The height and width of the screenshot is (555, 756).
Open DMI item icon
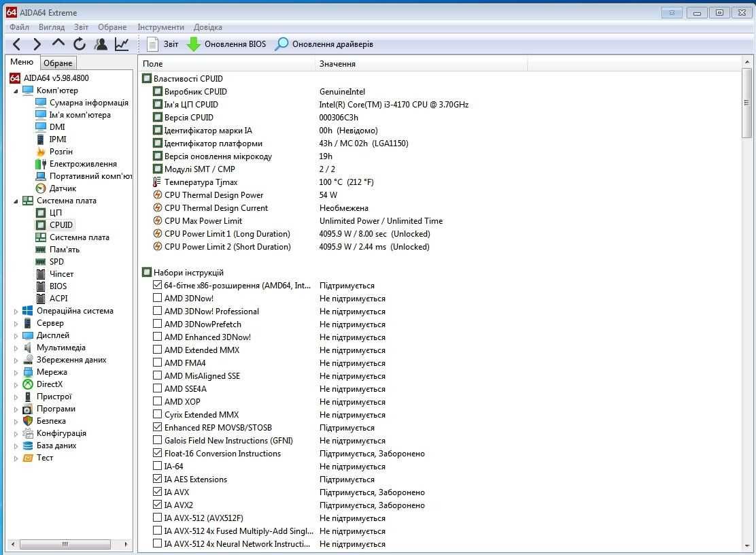(41, 127)
